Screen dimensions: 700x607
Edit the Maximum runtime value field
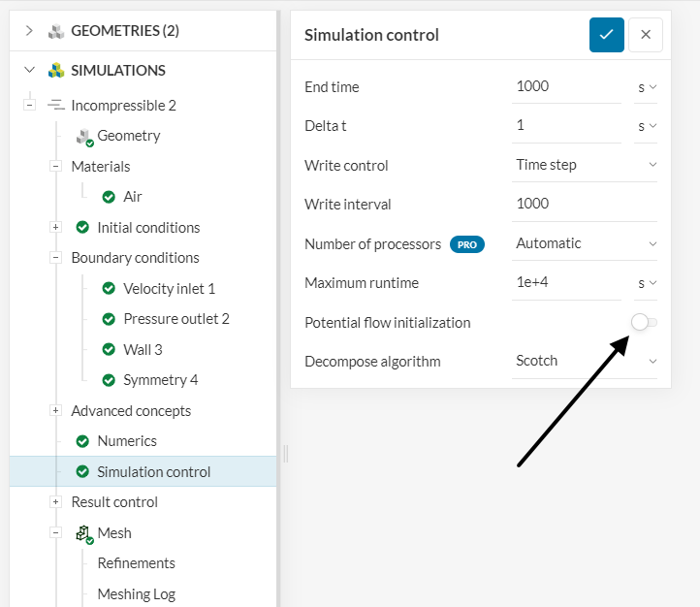[566, 283]
